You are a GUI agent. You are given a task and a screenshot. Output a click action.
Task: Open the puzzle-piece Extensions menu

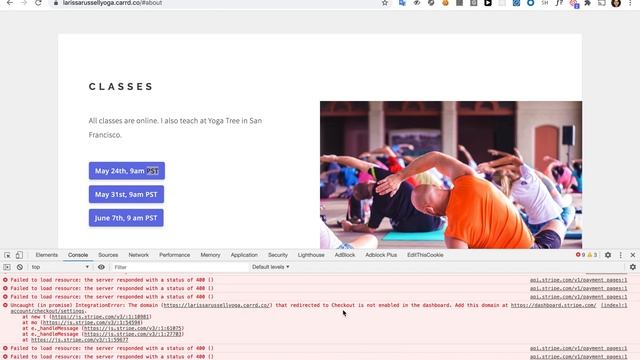click(588, 3)
